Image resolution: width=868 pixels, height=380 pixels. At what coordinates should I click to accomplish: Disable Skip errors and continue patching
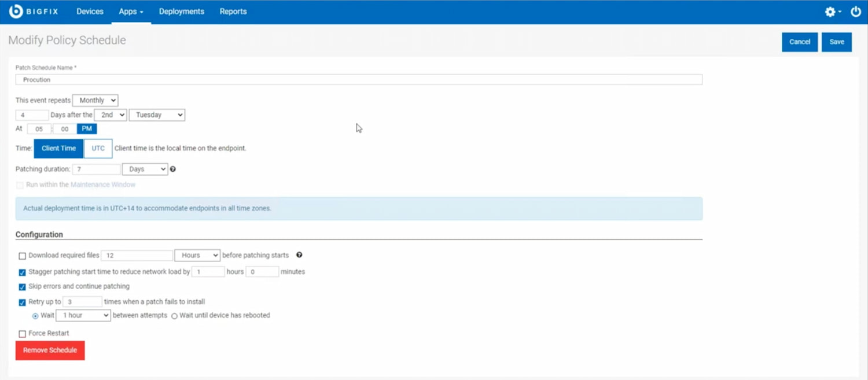pyautogui.click(x=22, y=286)
